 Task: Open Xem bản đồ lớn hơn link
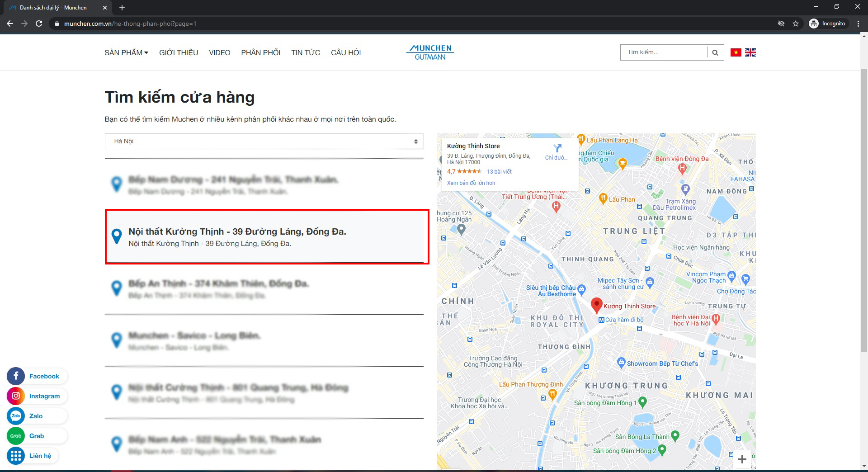tap(471, 183)
